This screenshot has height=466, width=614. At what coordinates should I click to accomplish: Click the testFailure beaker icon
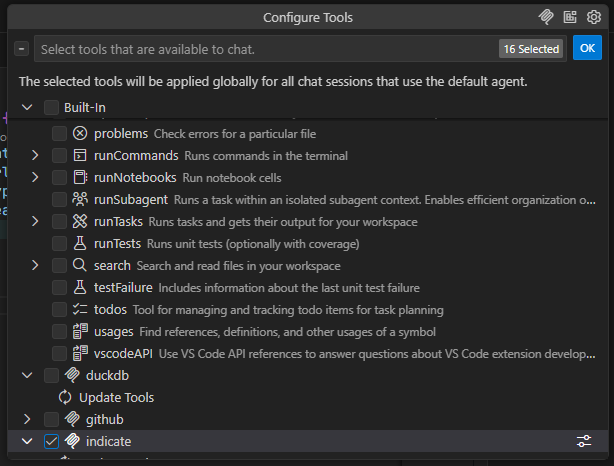(80, 287)
